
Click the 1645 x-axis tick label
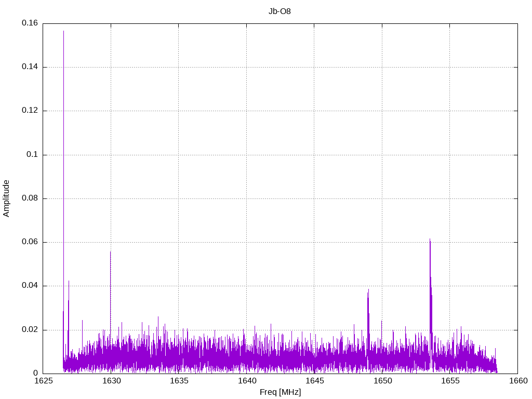[314, 381]
